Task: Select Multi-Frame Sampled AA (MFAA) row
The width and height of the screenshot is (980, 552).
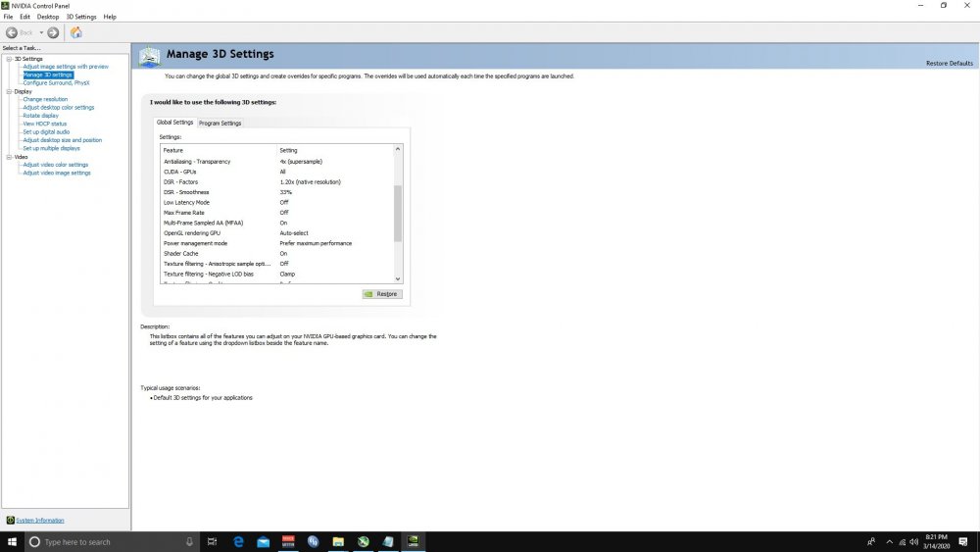Action: click(277, 223)
